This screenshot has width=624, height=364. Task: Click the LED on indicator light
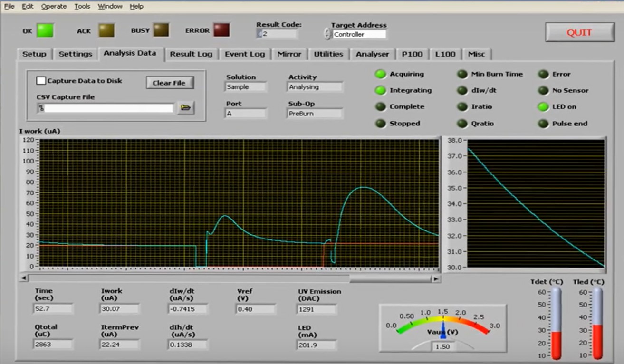click(x=543, y=107)
